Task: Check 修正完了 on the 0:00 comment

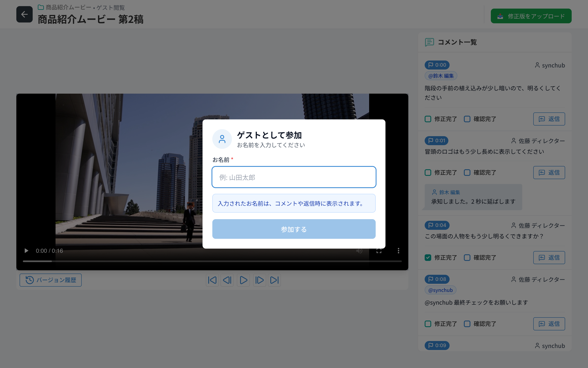Action: coord(428,119)
